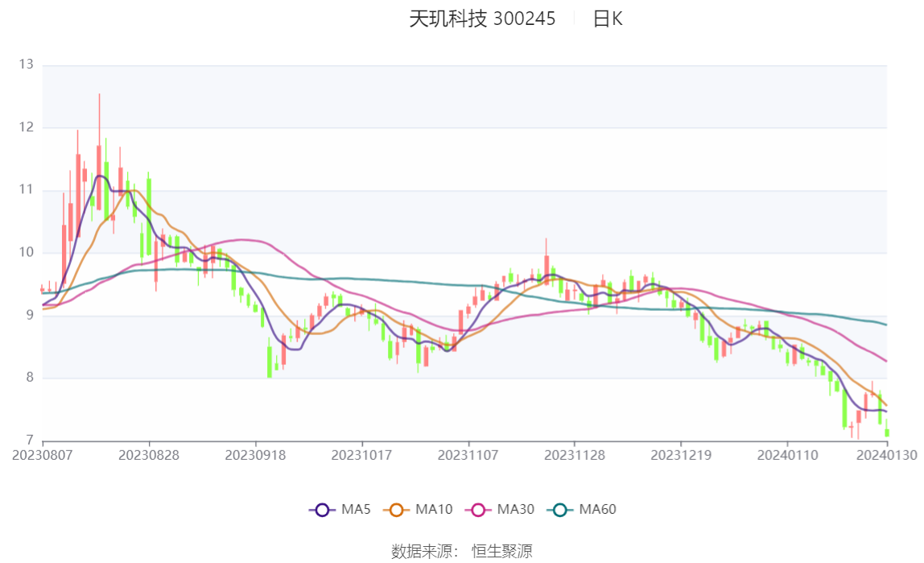Select the 日K chart type label
Screen dimensions: 924x563
[x=608, y=19]
